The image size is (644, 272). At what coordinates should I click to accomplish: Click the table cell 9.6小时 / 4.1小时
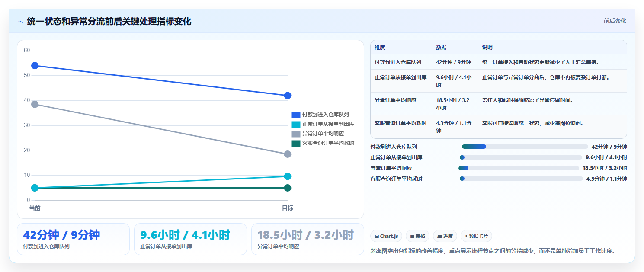[454, 81]
